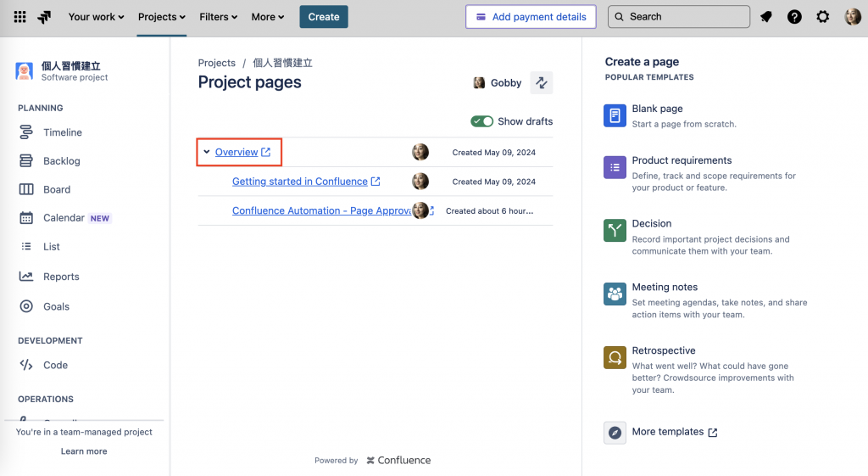
Task: Open the Overview page link
Action: tap(236, 152)
